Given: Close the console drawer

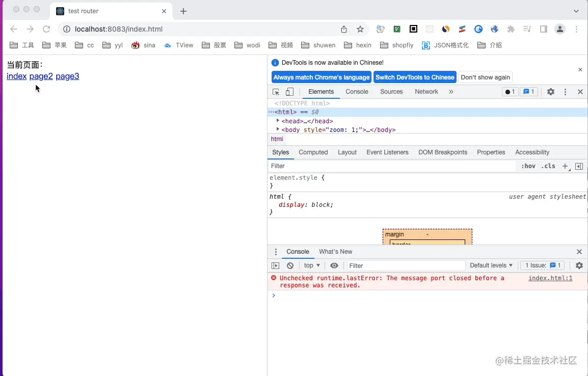Looking at the screenshot, I should point(579,252).
